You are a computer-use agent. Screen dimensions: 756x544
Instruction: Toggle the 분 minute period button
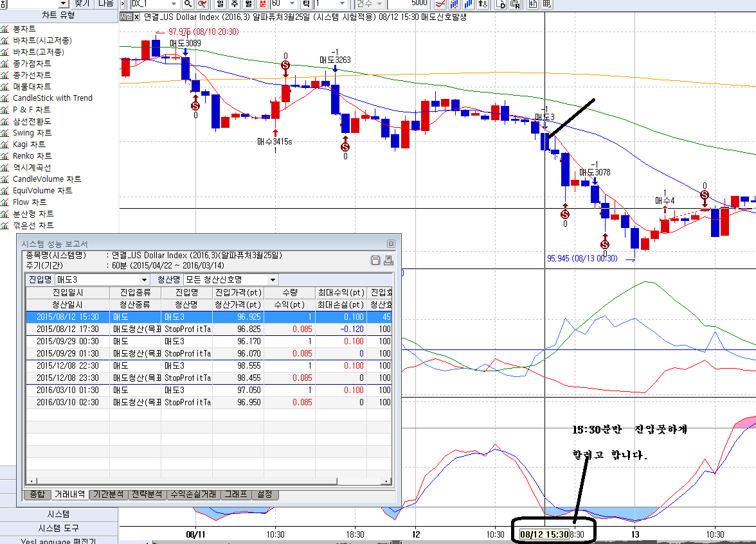coord(262,3)
